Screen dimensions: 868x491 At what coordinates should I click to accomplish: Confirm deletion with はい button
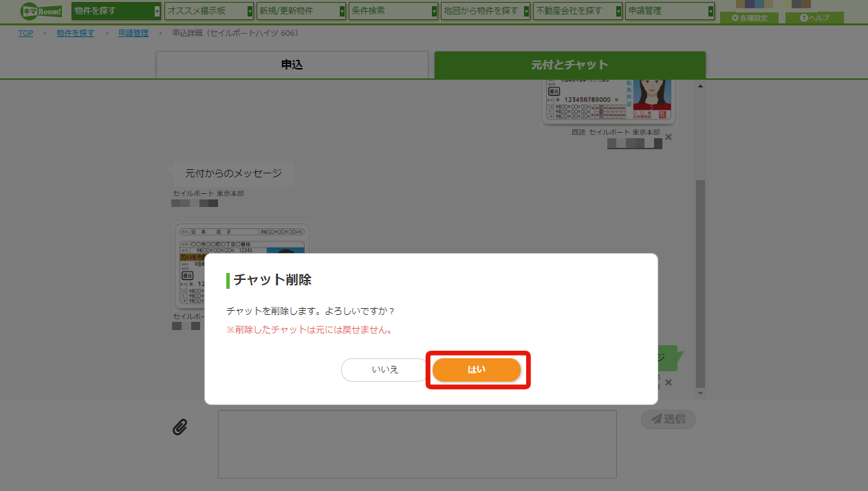(477, 370)
